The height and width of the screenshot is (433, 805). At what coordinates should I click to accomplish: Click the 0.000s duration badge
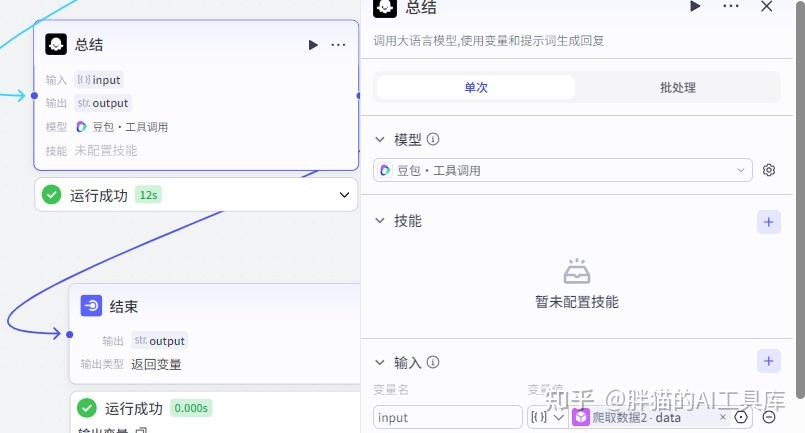click(191, 408)
